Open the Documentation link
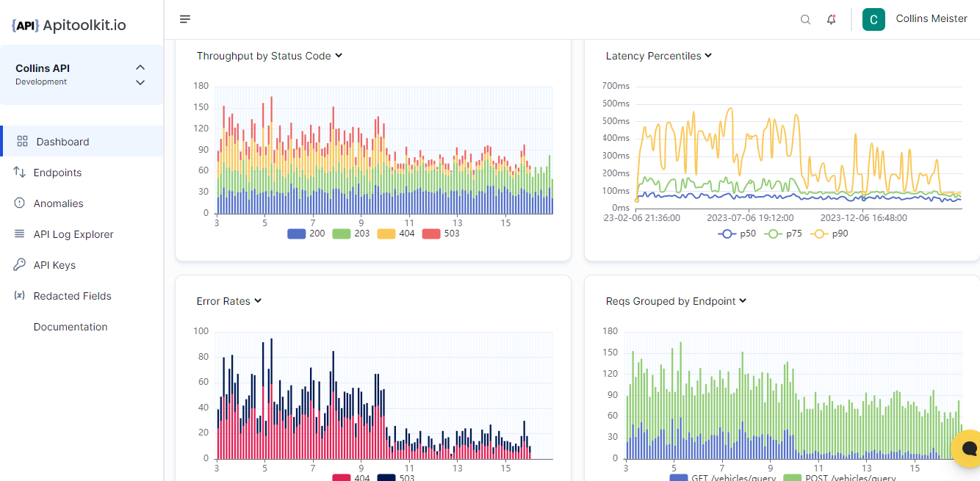The image size is (980, 481). [x=71, y=326]
